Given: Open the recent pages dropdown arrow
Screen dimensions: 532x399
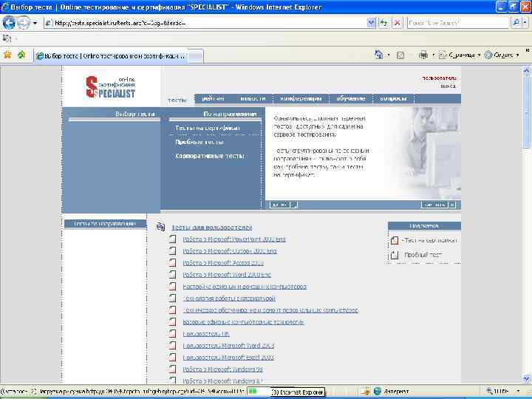Looking at the screenshot, I should click(x=35, y=24).
